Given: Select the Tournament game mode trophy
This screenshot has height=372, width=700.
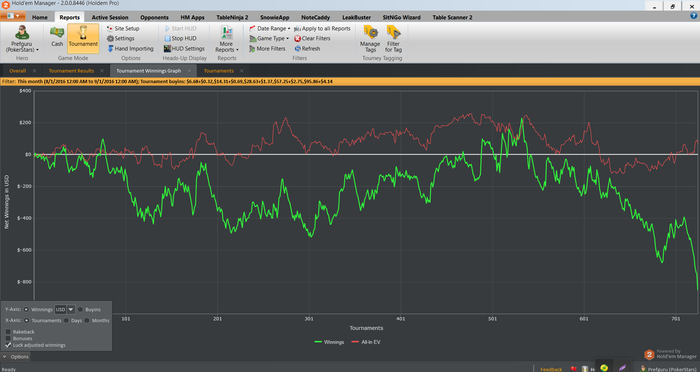Looking at the screenshot, I should [x=83, y=37].
